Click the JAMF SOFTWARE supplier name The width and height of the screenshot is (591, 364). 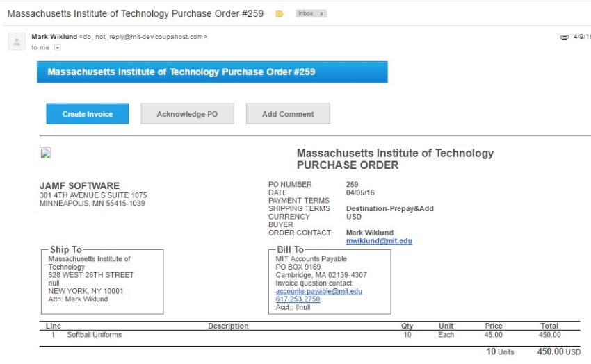(x=79, y=185)
